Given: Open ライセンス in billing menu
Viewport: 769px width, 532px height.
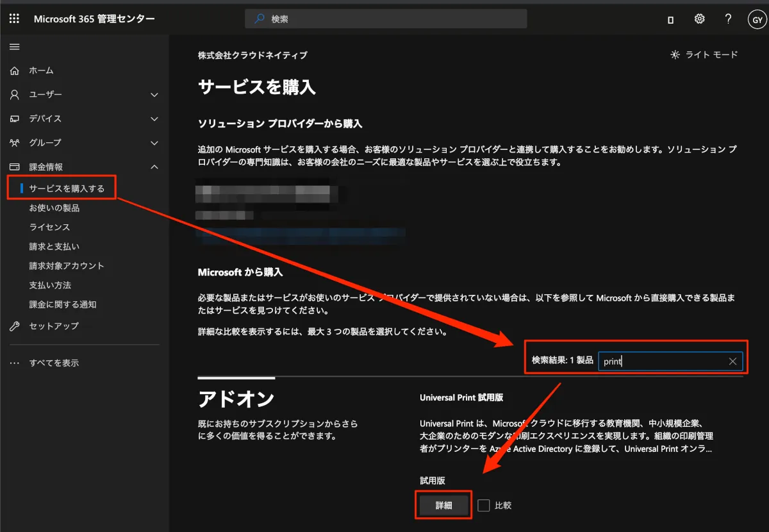Looking at the screenshot, I should (x=49, y=227).
